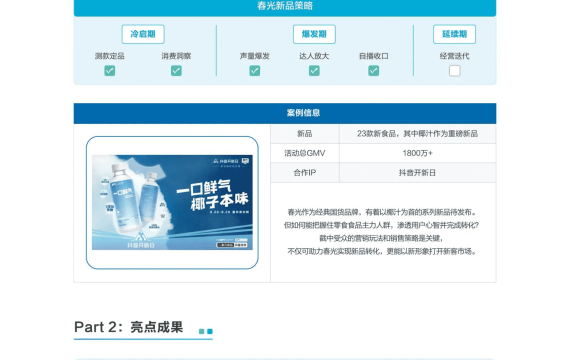The image size is (570, 360).
Task: Click the 活动总GMV label cell
Action: point(305,153)
